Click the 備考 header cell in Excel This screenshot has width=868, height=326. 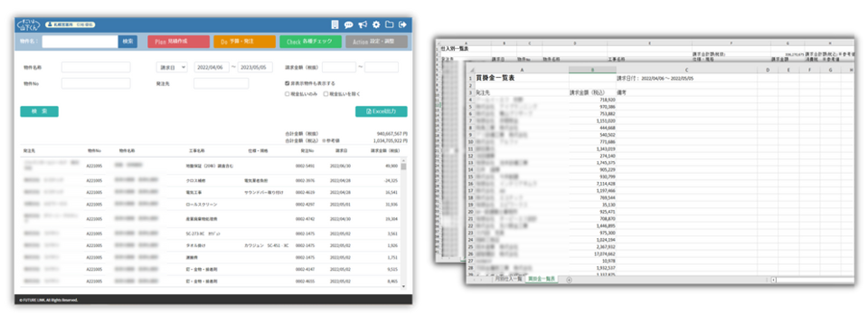point(687,92)
